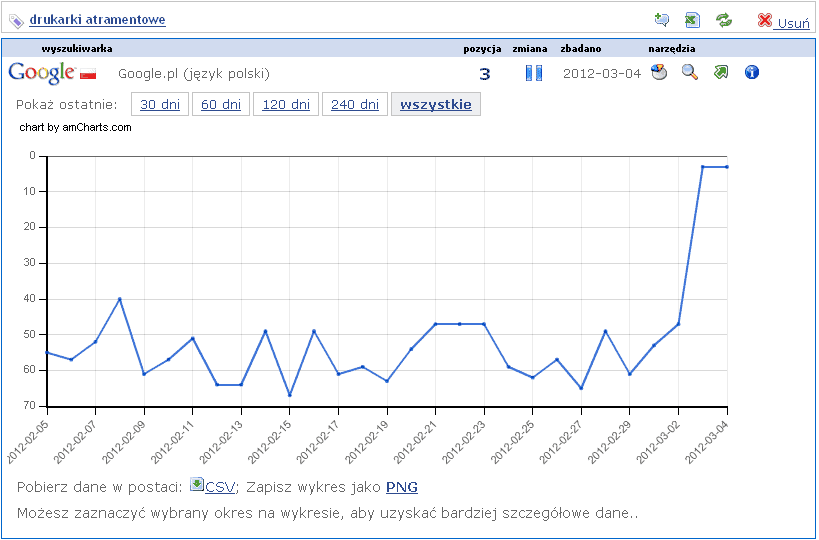Click the keyword tag icon

tap(16, 20)
